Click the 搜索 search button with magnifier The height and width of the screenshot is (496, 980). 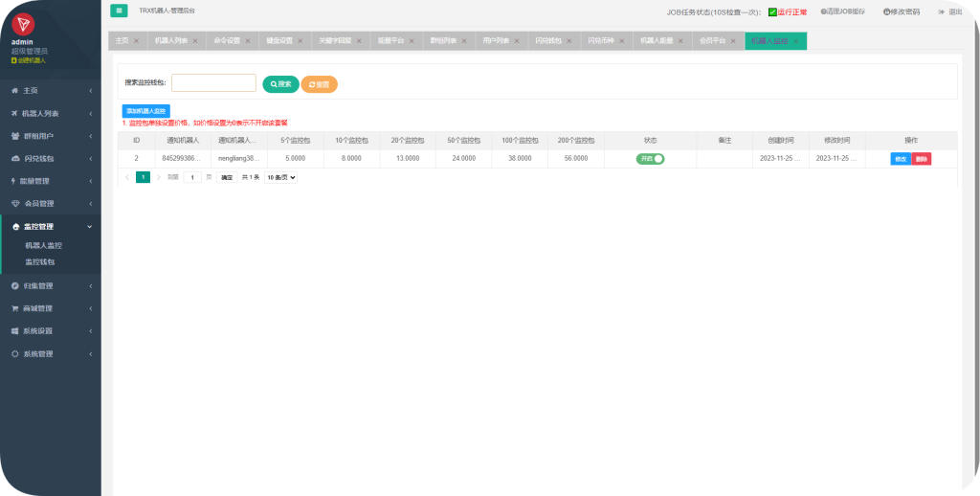point(280,84)
